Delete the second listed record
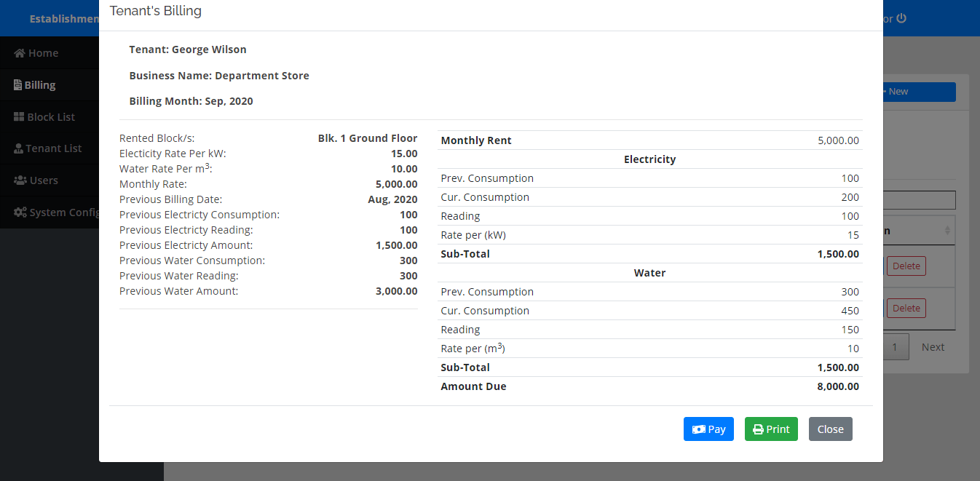Viewport: 980px width, 481px height. coord(906,308)
